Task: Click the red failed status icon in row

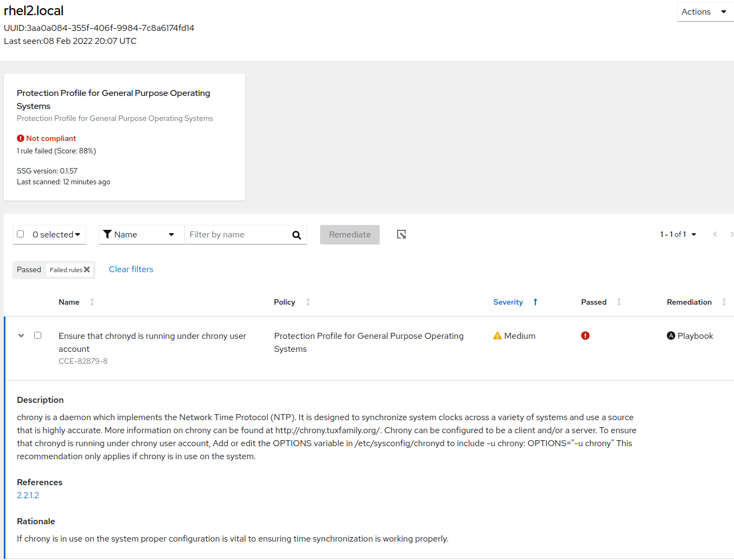Action: click(585, 336)
